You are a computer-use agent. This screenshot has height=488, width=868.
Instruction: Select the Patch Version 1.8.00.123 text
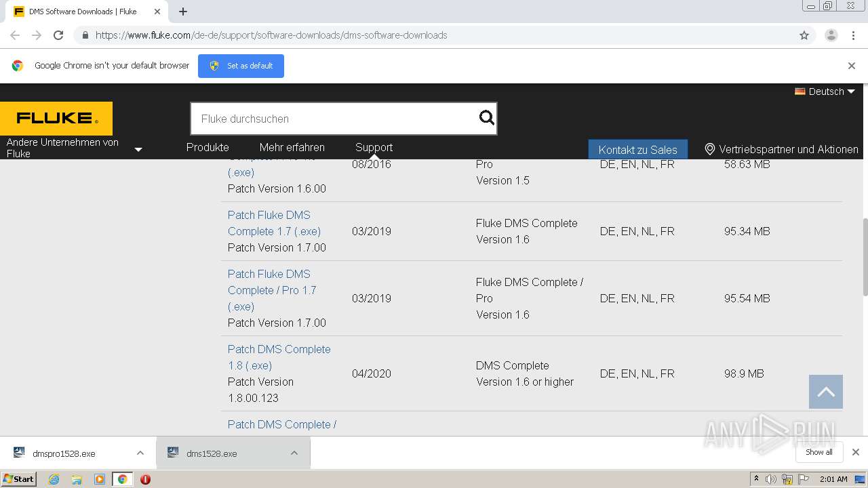click(x=260, y=390)
